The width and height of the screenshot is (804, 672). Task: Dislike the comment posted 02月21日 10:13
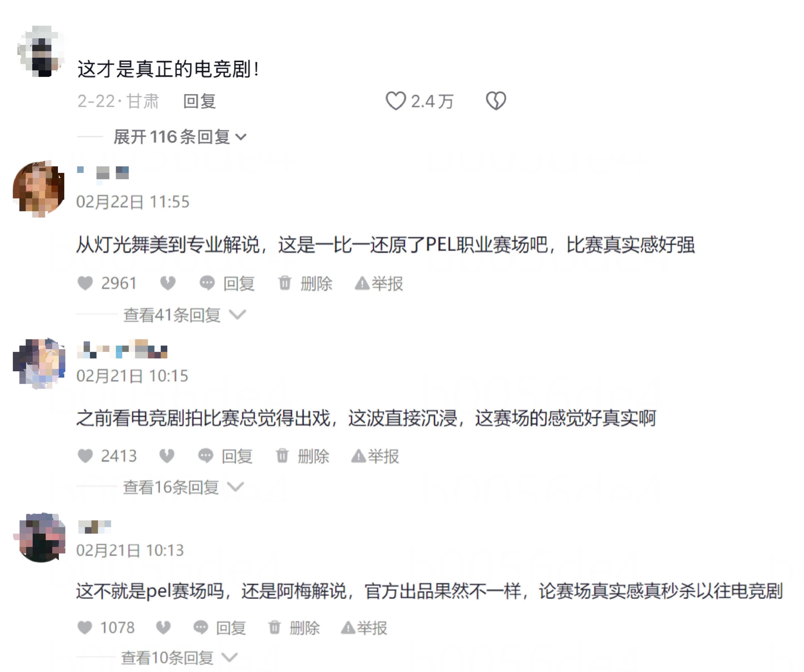[x=163, y=628]
